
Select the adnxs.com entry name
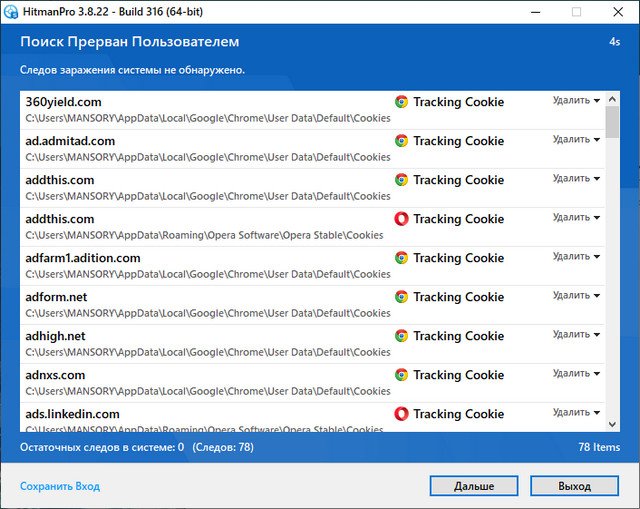[55, 375]
